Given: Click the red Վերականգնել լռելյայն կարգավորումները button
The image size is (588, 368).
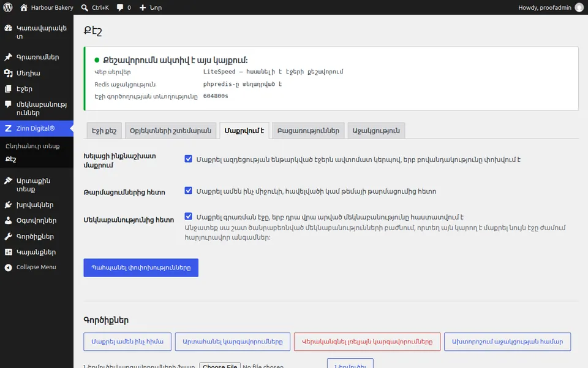Looking at the screenshot, I should click(x=367, y=342).
